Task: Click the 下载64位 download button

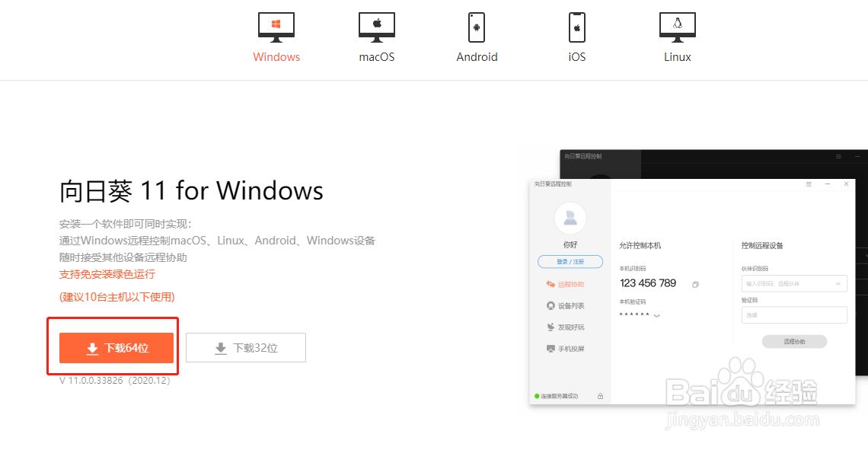Action: [116, 348]
